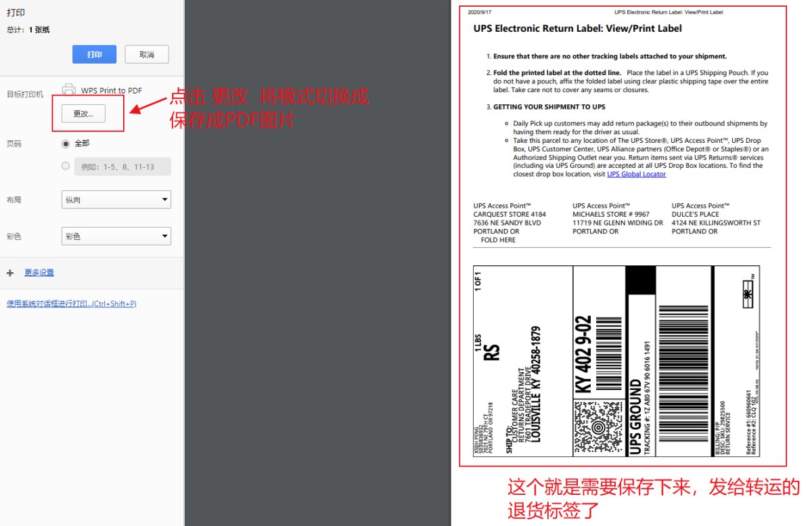The height and width of the screenshot is (526, 812).
Task: Expand 更多设置 with the plus icon
Action: click(10, 273)
